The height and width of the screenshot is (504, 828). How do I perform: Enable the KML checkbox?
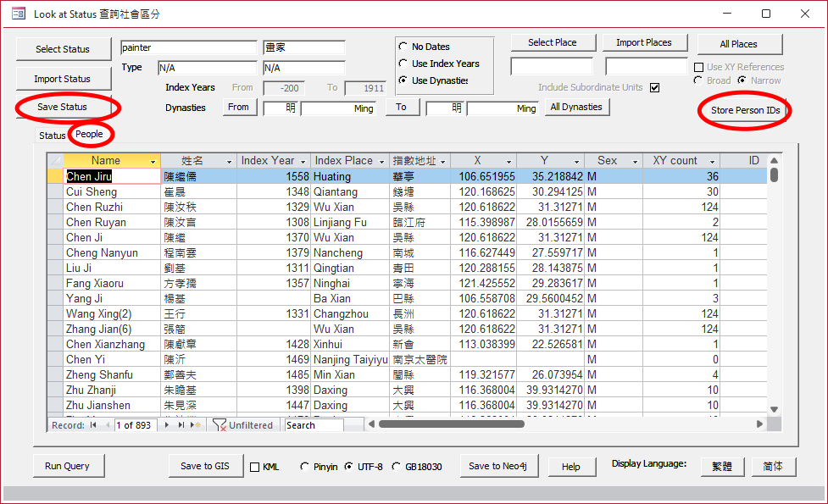coord(254,467)
